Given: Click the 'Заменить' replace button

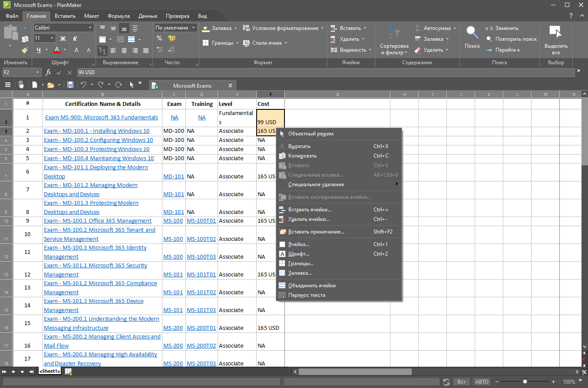Looking at the screenshot, I should point(507,28).
